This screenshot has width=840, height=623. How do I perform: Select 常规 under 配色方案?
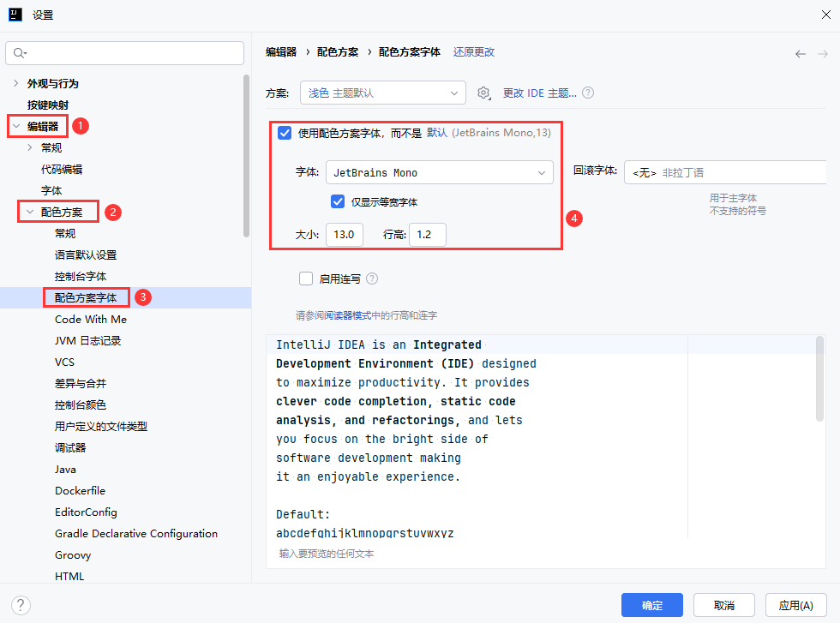coord(65,234)
